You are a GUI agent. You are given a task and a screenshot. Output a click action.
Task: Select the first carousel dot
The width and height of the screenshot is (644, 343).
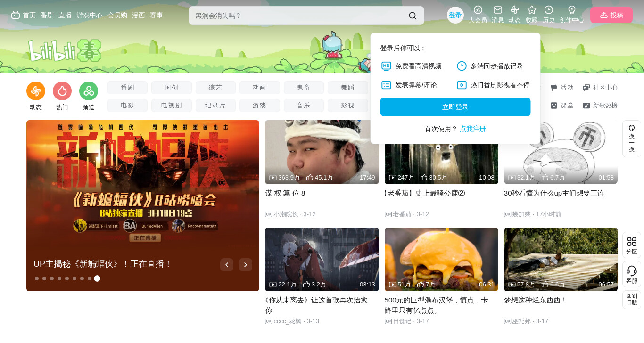(x=37, y=278)
